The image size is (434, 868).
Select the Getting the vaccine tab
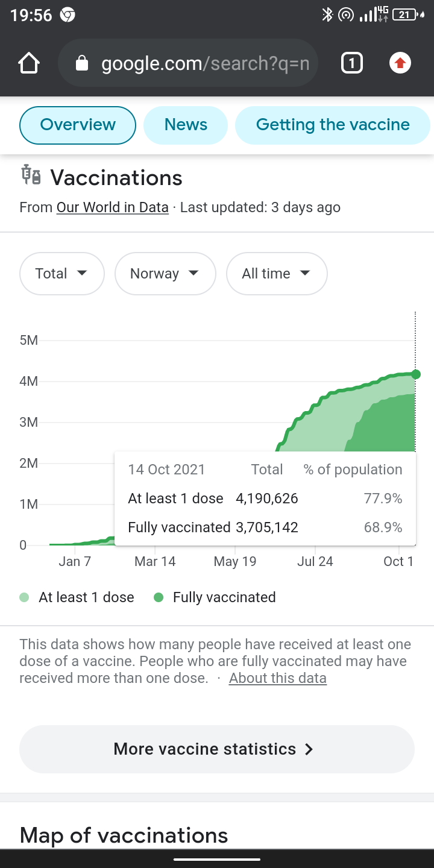click(x=333, y=125)
